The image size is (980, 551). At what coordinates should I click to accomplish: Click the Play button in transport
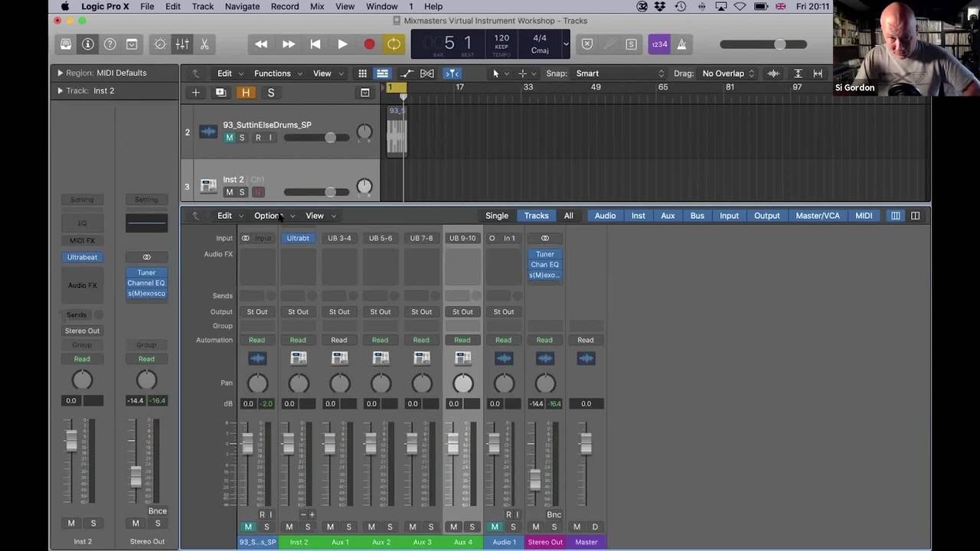[342, 44]
